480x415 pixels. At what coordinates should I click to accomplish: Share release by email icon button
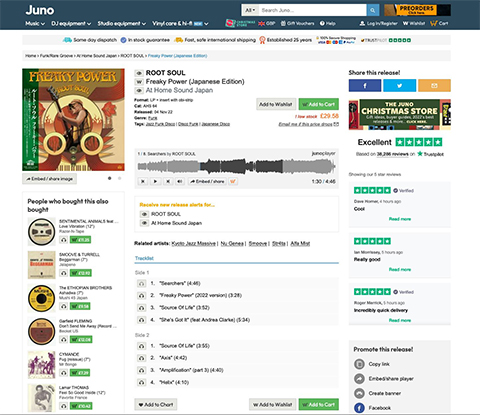tap(434, 86)
